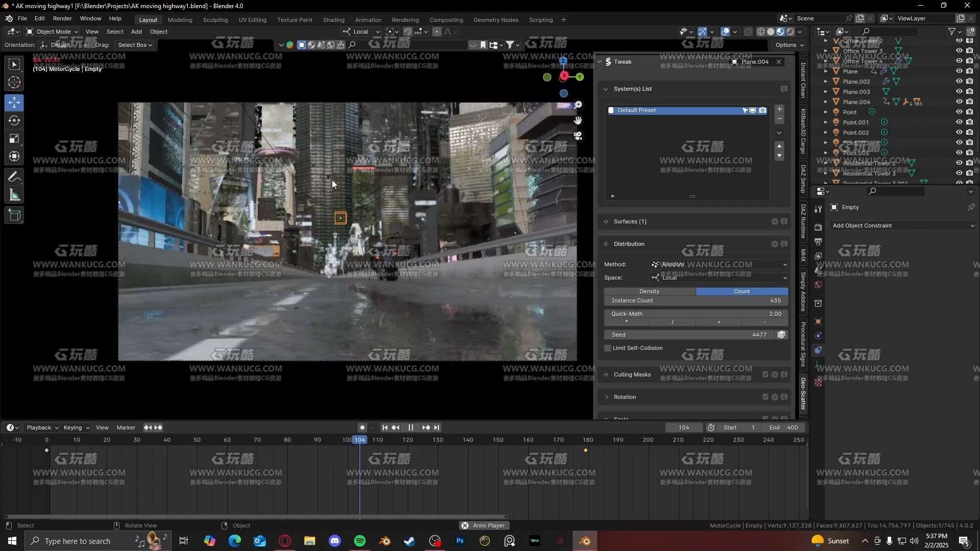The width and height of the screenshot is (980, 551).
Task: Pause animation playback
Action: (x=411, y=428)
